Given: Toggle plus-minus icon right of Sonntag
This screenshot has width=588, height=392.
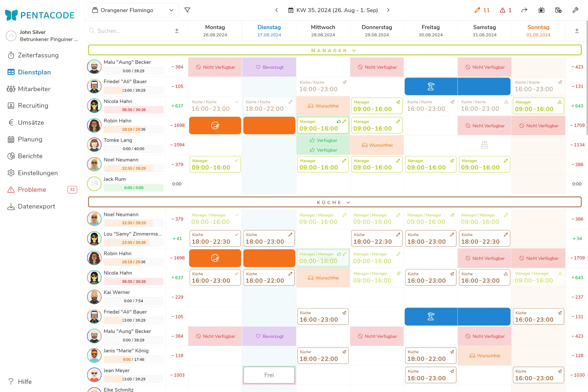Looking at the screenshot, I should [577, 31].
